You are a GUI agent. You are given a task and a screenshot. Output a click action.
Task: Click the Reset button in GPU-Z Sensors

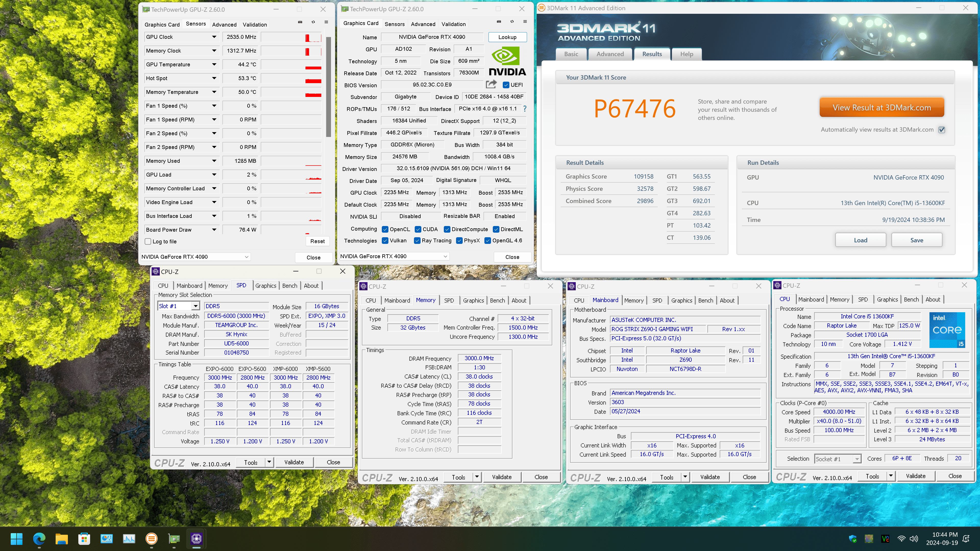point(317,241)
